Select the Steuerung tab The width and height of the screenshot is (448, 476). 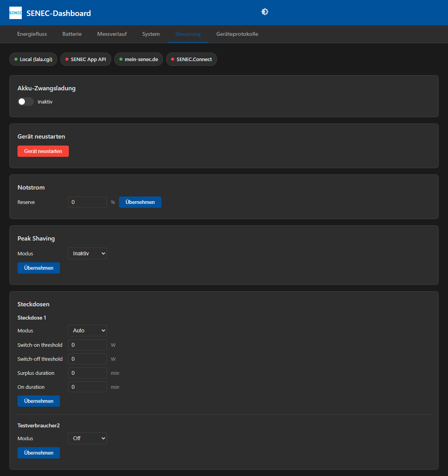click(188, 34)
